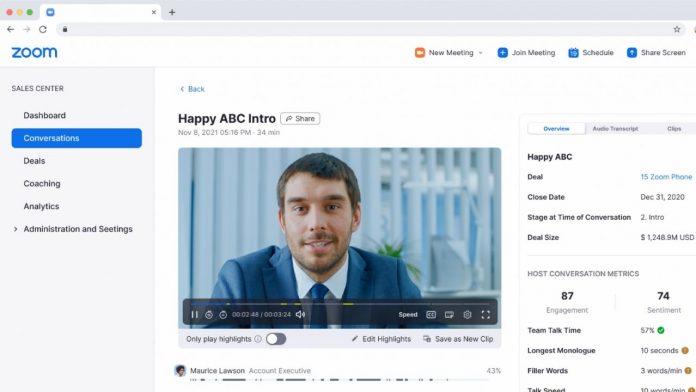This screenshot has width=696, height=392.
Task: Click the video progress bar
Action: coord(340,304)
